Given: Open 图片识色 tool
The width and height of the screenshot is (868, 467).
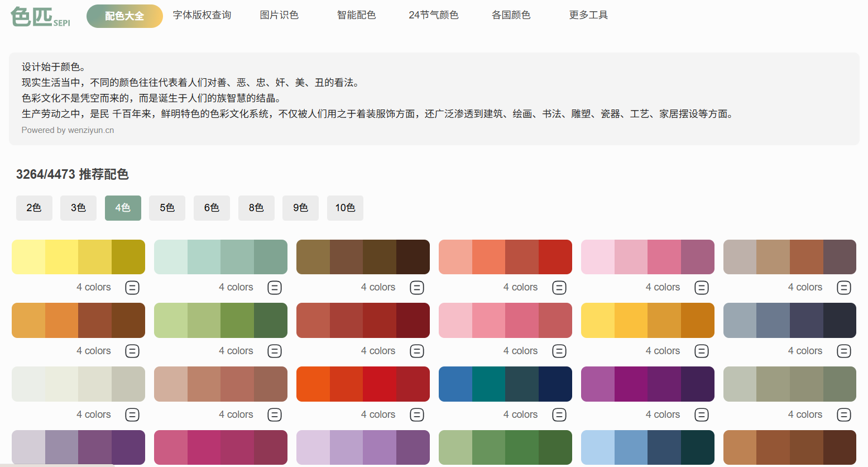Looking at the screenshot, I should click(279, 15).
